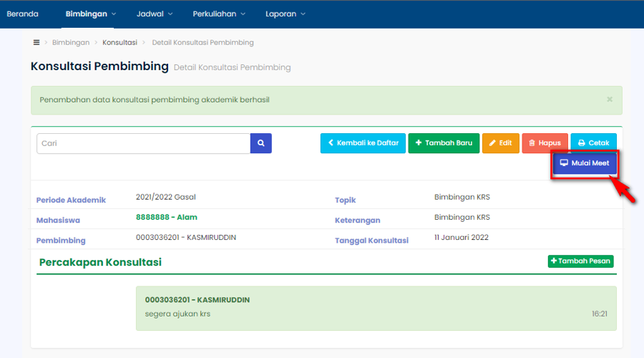
Task: Start meeting with Mulai Meet button
Action: tap(585, 163)
